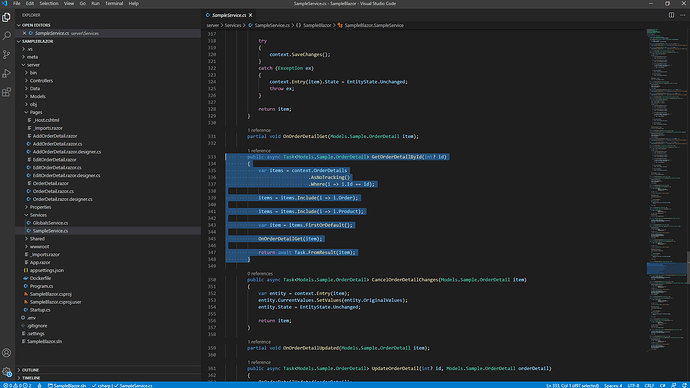Open the Run menu
The height and width of the screenshot is (388, 690).
coord(95,4)
